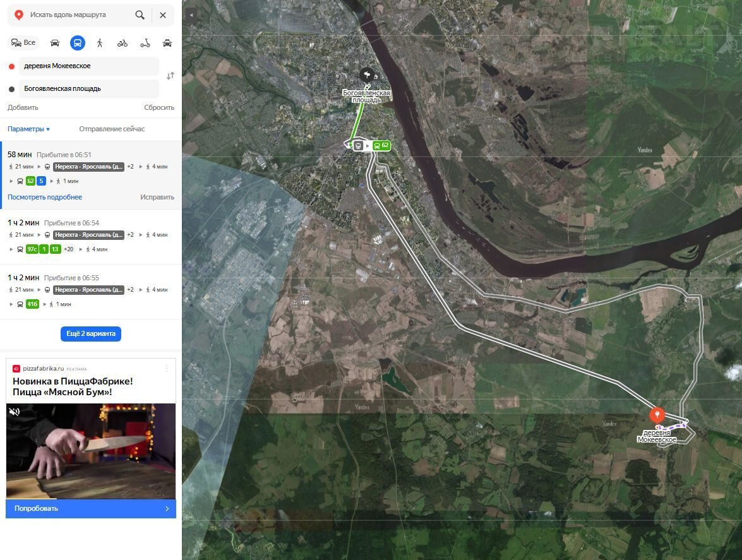
Task: Open the ad's three-dot options menu
Action: tap(167, 368)
